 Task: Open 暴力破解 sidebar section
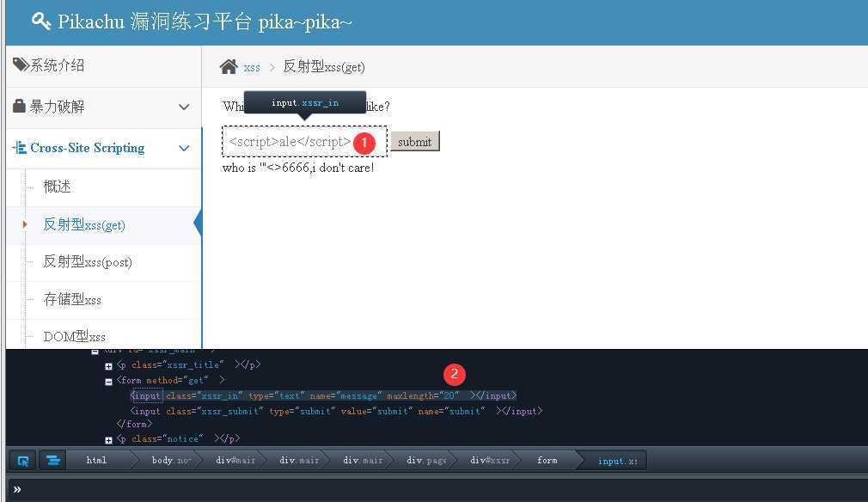(x=104, y=107)
